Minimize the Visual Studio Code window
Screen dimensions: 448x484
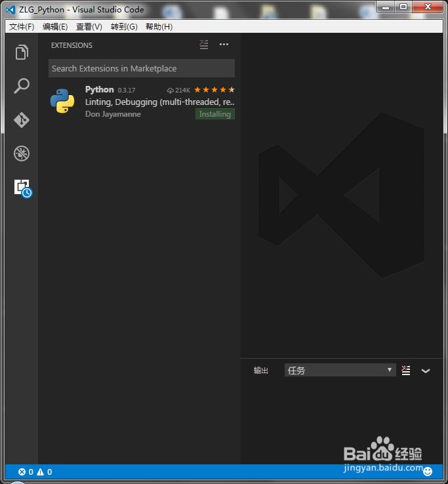(x=386, y=7)
